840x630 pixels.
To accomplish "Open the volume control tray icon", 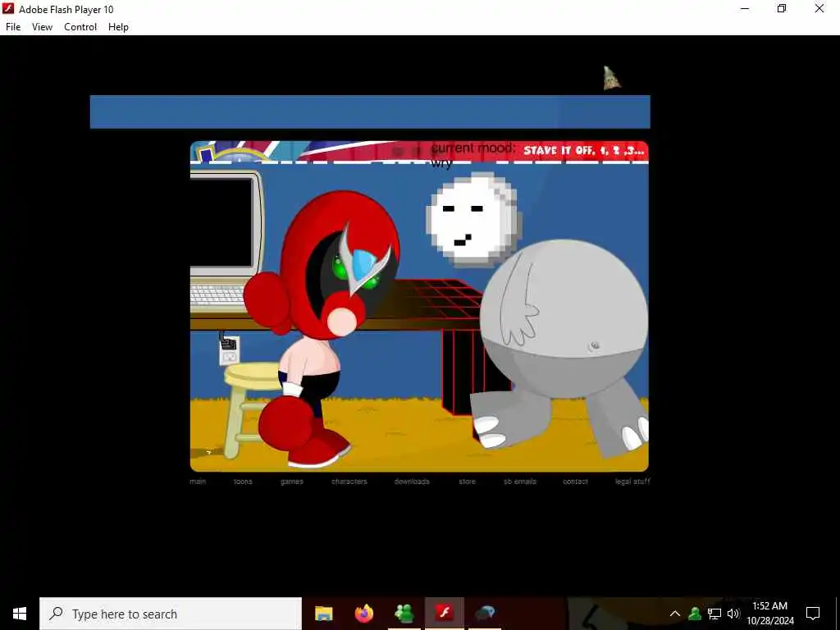I will [733, 614].
